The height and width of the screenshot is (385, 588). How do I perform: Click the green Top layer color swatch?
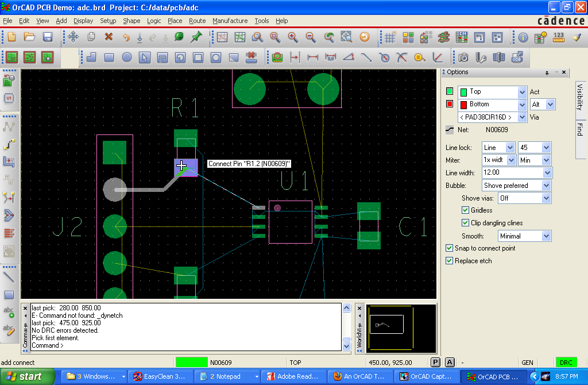click(450, 91)
